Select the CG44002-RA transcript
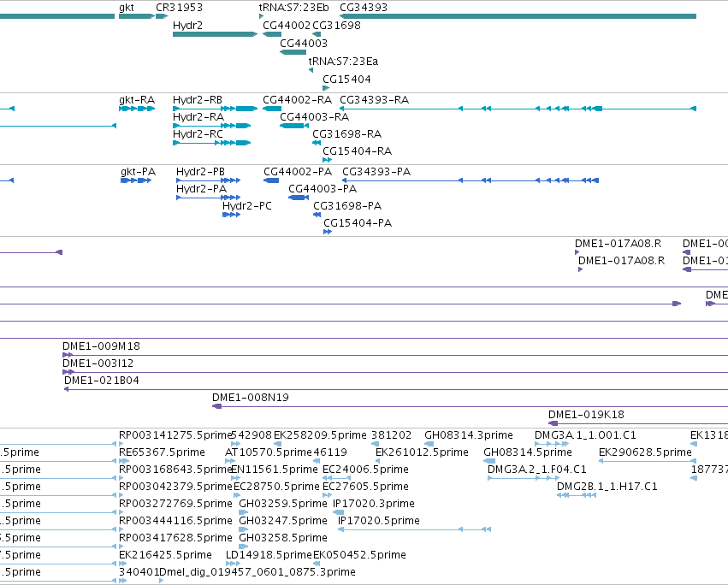728x585 pixels. pyautogui.click(x=272, y=109)
